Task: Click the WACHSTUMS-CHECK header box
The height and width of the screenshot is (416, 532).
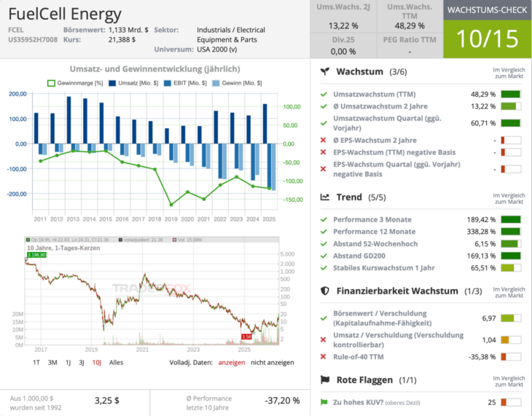Action: pyautogui.click(x=487, y=10)
